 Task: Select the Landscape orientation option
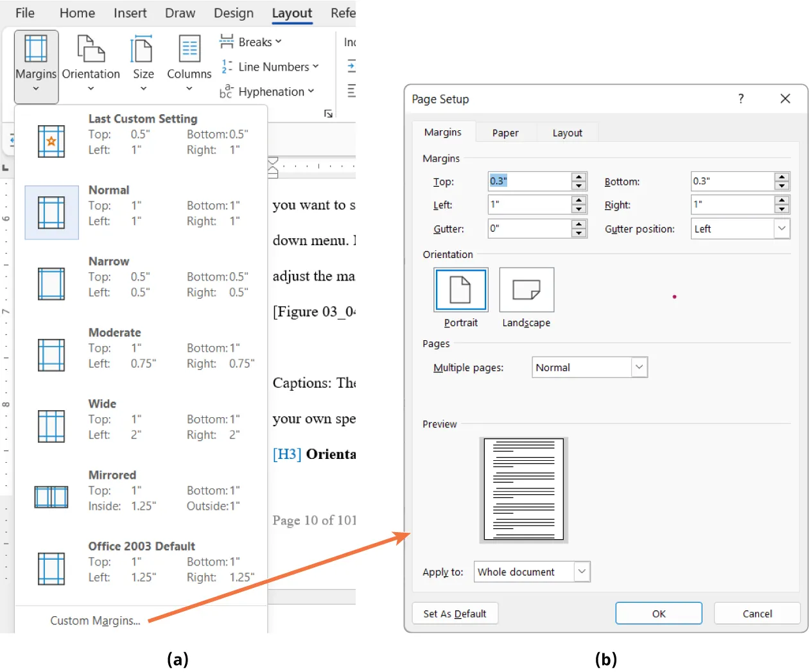point(526,289)
